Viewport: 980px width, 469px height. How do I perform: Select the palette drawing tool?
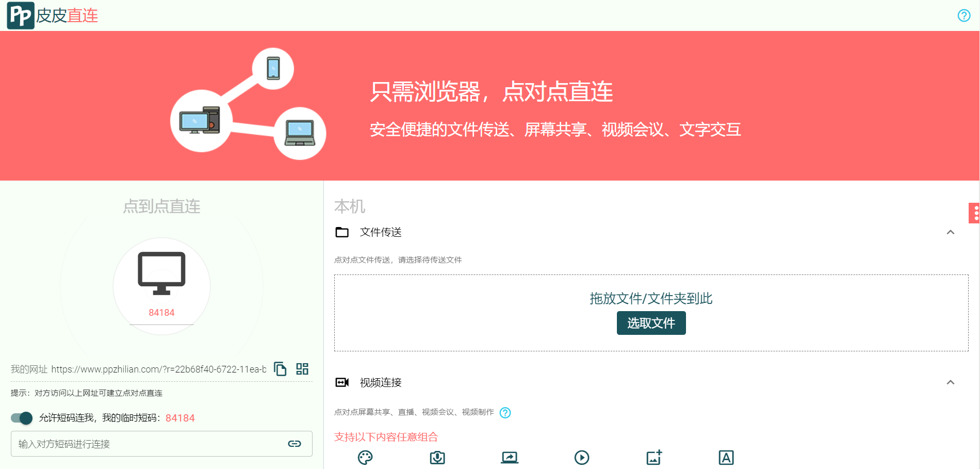pyautogui.click(x=365, y=457)
